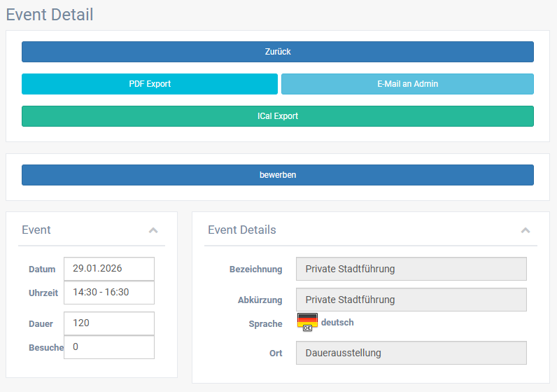
Task: Select the Abkürzung field
Action: click(411, 300)
